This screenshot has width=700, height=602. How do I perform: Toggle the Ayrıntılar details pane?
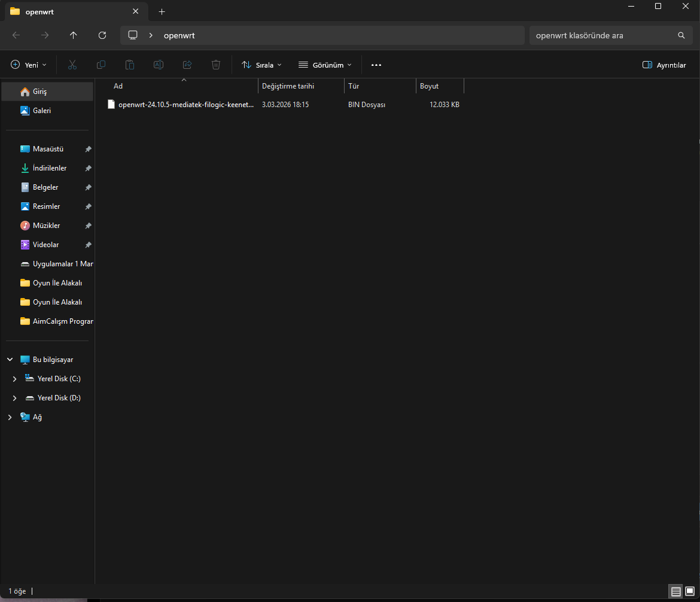(664, 65)
